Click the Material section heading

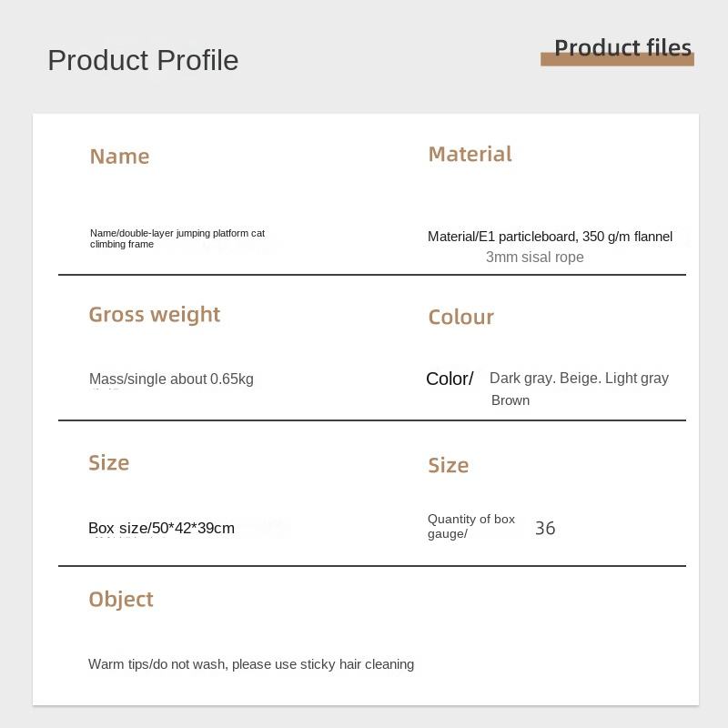click(x=470, y=155)
